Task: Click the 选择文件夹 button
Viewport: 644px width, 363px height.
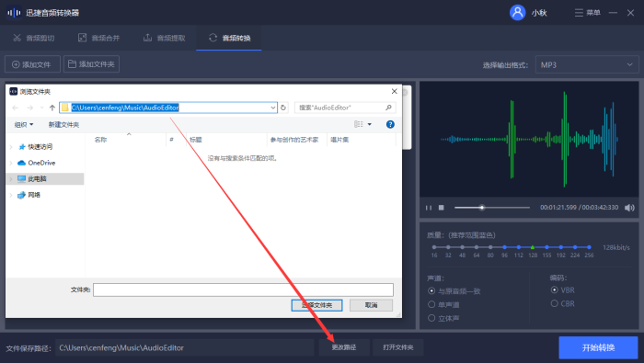Action: (316, 305)
